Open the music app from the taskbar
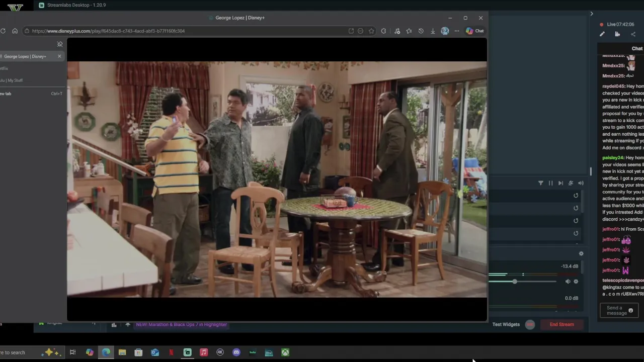The height and width of the screenshot is (362, 644). [204, 352]
